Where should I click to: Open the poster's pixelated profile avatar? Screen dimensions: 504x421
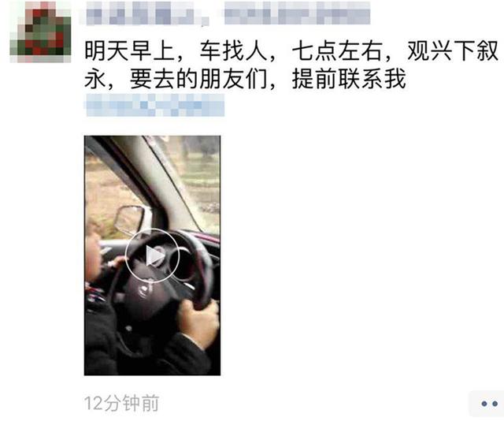[40, 32]
